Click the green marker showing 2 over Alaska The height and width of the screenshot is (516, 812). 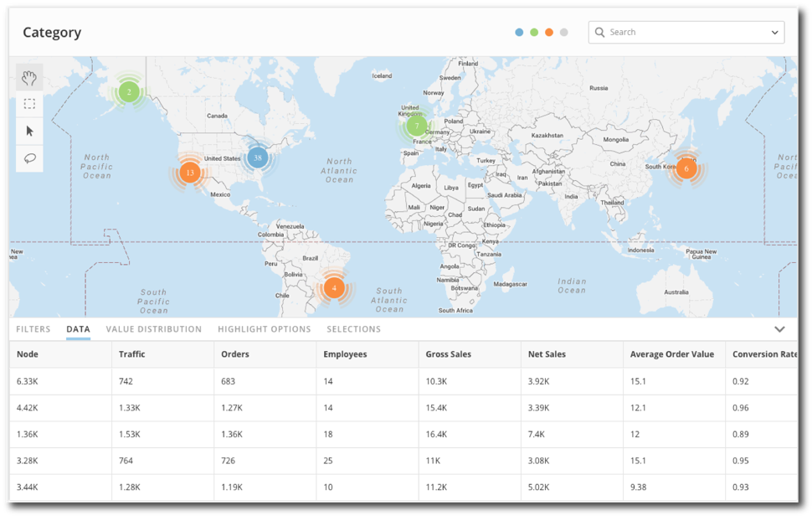coord(129,92)
